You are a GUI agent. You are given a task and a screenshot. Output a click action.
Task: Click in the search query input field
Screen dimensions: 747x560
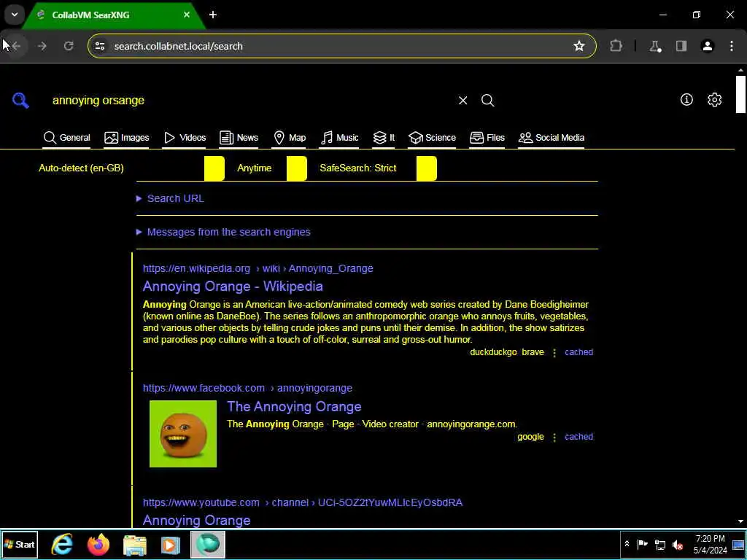click(x=250, y=101)
